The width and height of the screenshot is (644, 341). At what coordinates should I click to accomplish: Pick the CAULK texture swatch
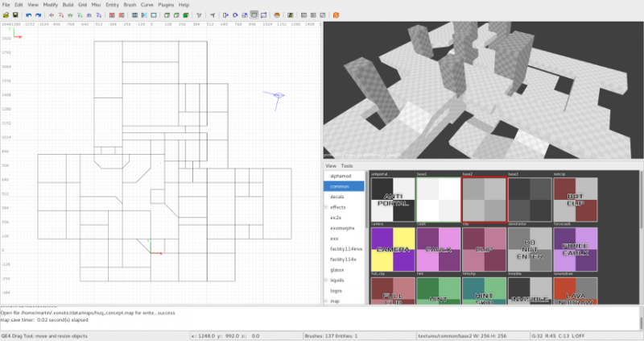438,250
